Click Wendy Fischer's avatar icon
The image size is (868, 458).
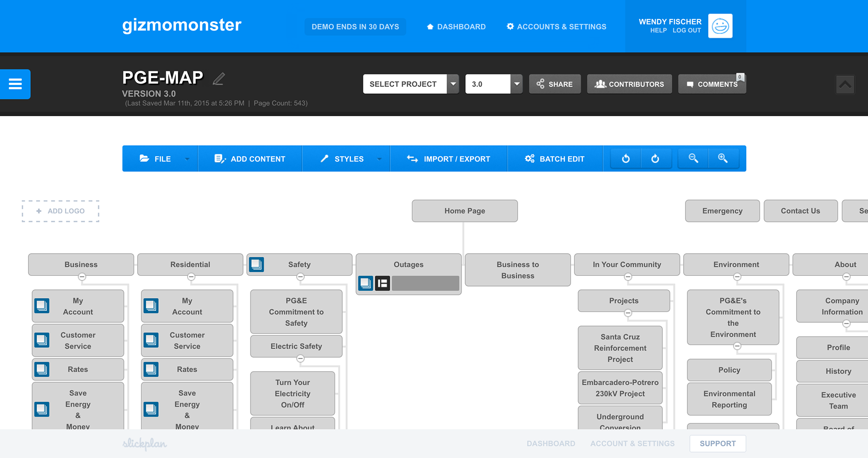(720, 26)
